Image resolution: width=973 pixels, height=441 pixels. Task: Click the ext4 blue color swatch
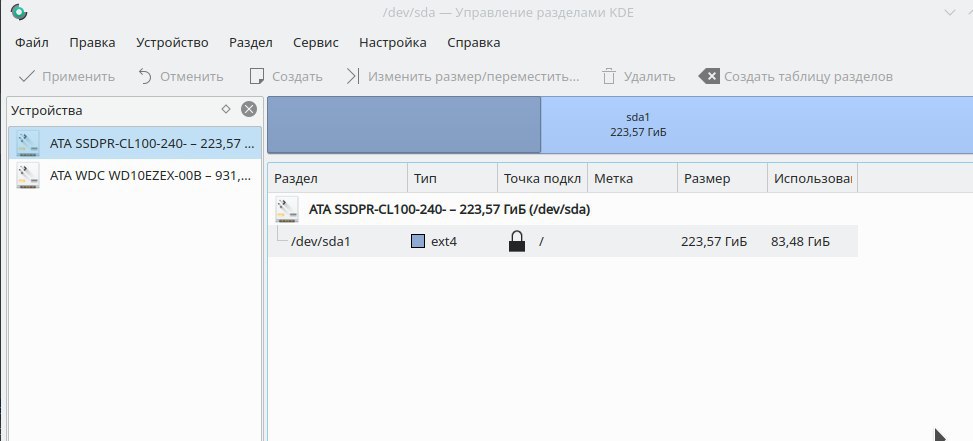[x=418, y=241]
